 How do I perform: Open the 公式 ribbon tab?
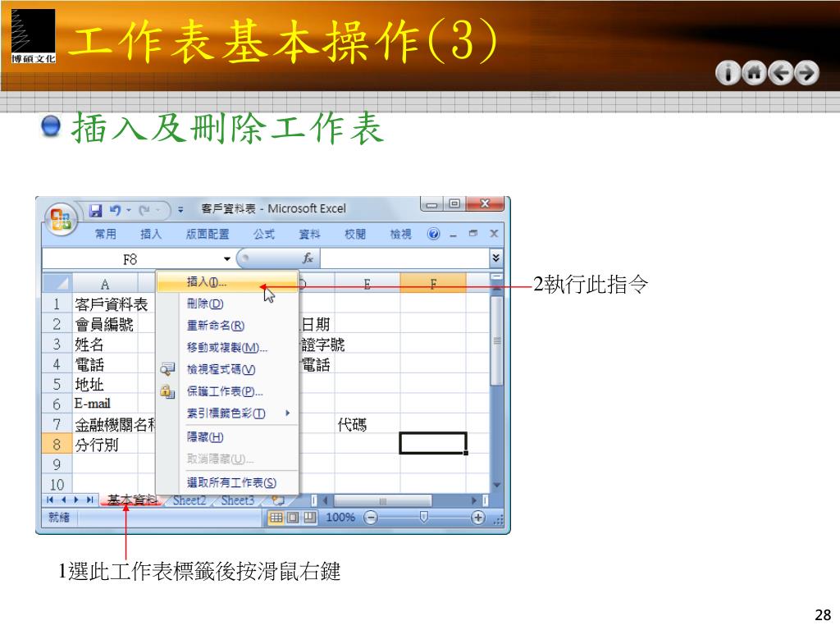264,234
